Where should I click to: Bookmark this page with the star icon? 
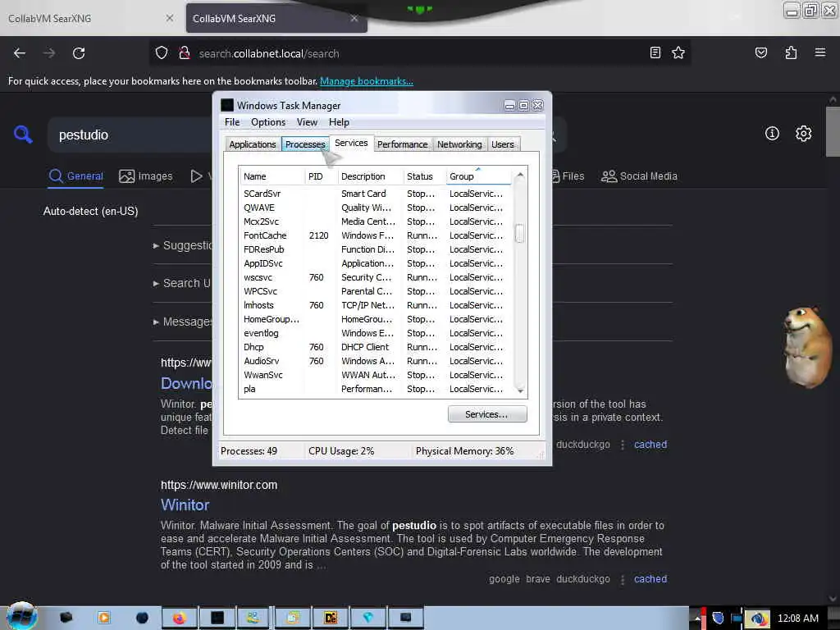pyautogui.click(x=678, y=52)
